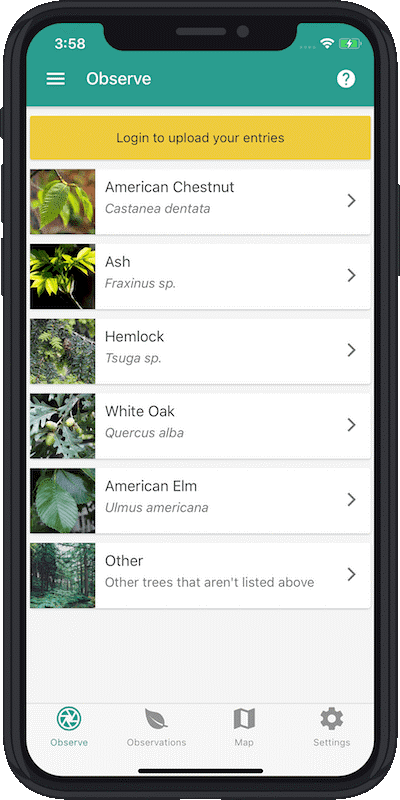This screenshot has width=400, height=800.
Task: Open the Map icon in bottom bar
Action: tap(244, 718)
